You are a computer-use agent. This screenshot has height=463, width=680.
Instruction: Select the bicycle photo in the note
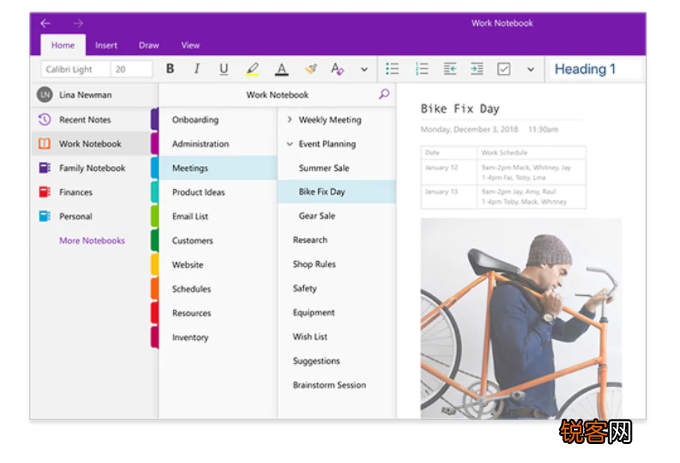[521, 318]
